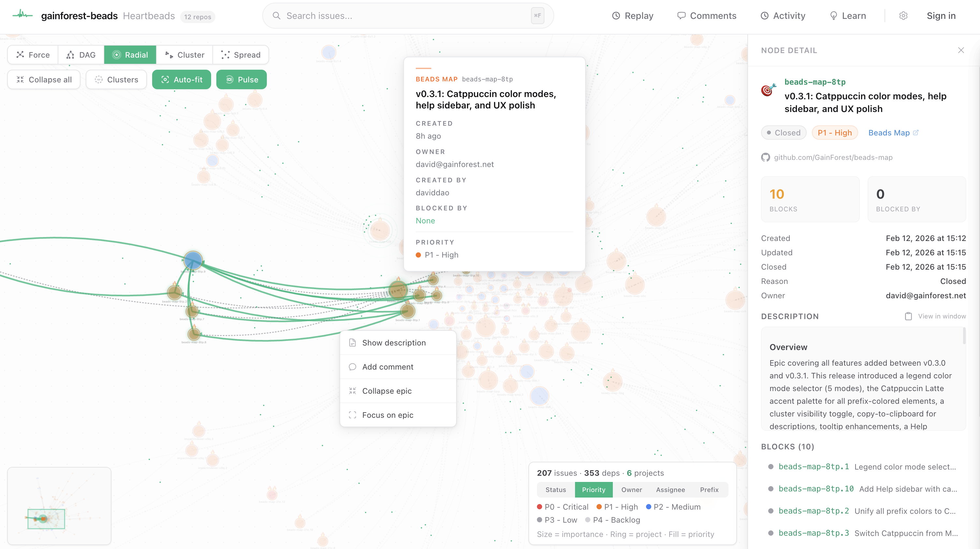This screenshot has width=980, height=549.
Task: Click the search magnifier icon
Action: [x=277, y=16]
